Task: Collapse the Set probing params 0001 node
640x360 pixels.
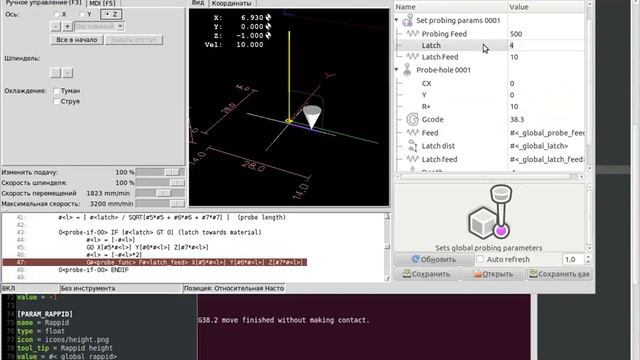Action: [396, 20]
